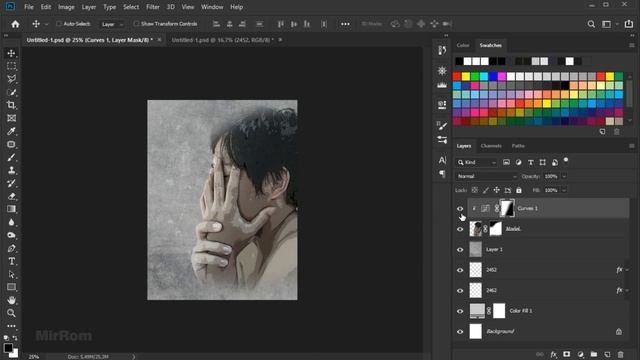Hide the Model layer

tap(460, 229)
